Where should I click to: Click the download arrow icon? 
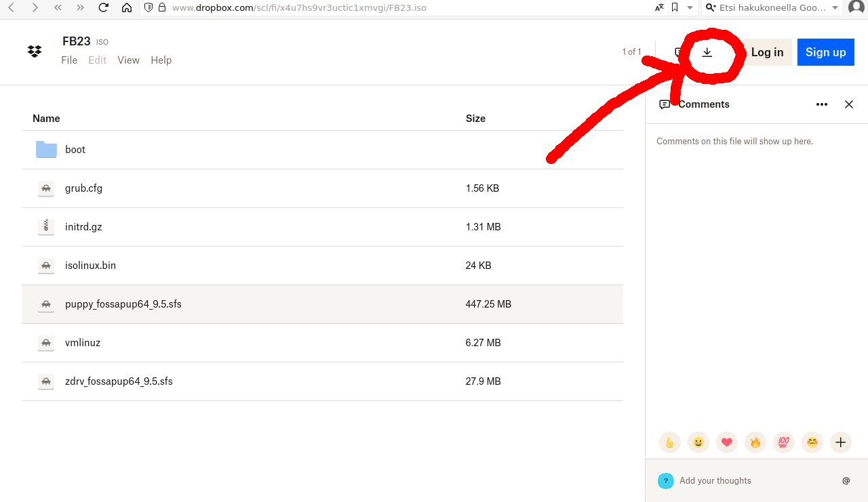[707, 52]
